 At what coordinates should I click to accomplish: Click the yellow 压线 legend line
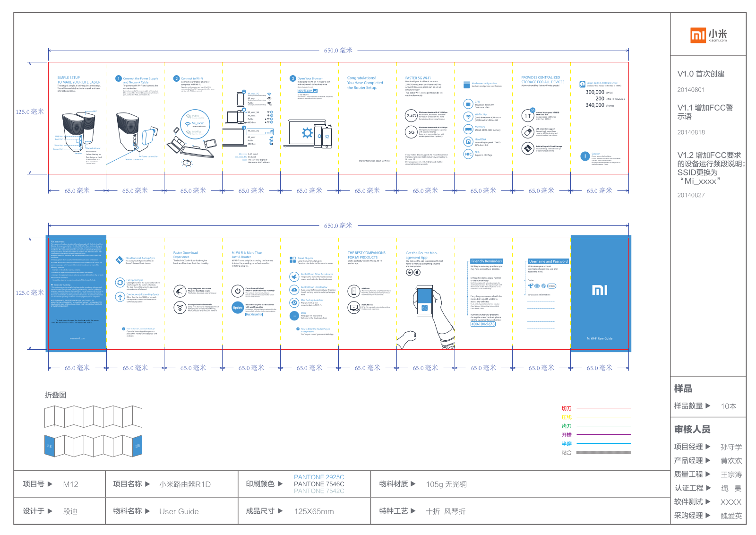click(604, 417)
